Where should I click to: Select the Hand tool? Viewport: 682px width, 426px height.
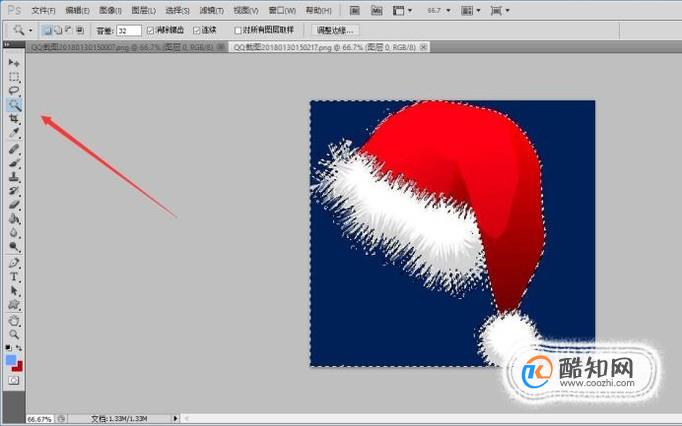point(14,321)
